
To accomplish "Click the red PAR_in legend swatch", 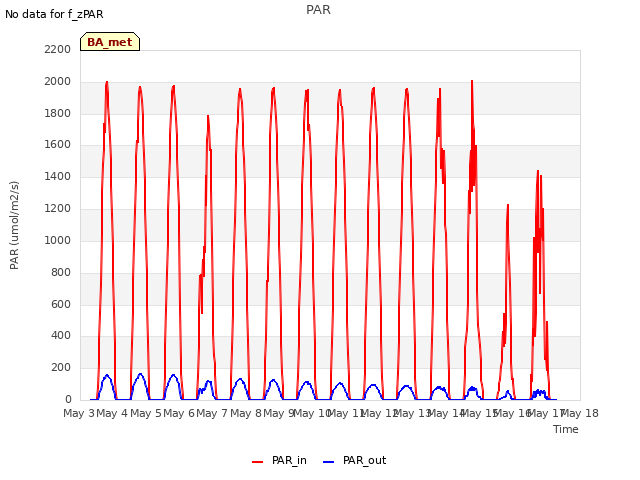I will [x=258, y=462].
